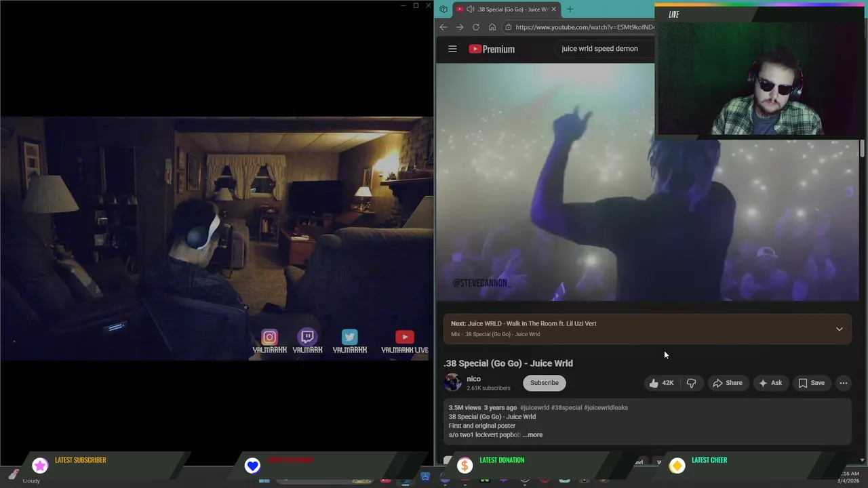This screenshot has height=488, width=868.
Task: Click the Instagram VALMARKK icon
Action: click(x=269, y=338)
